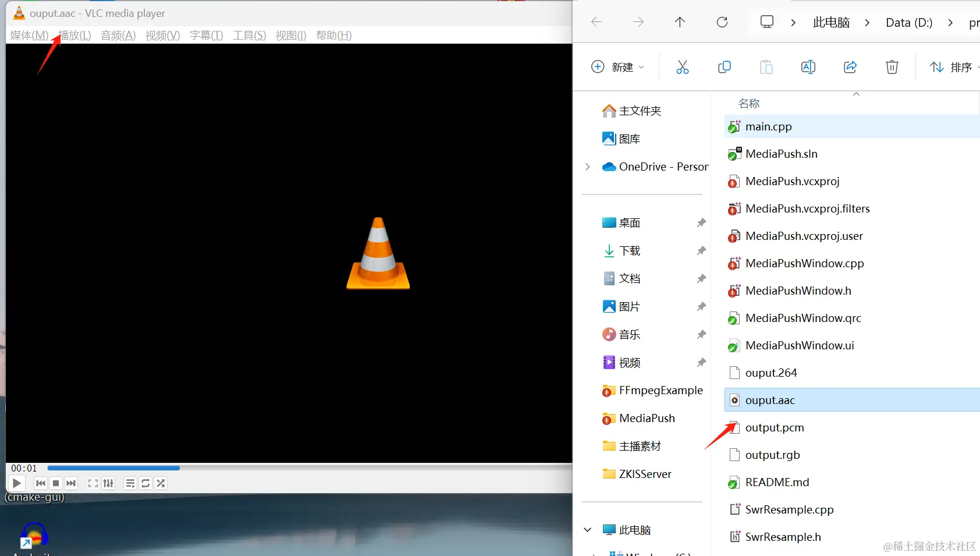Open the 音频(A) menu in VLC

pyautogui.click(x=118, y=36)
